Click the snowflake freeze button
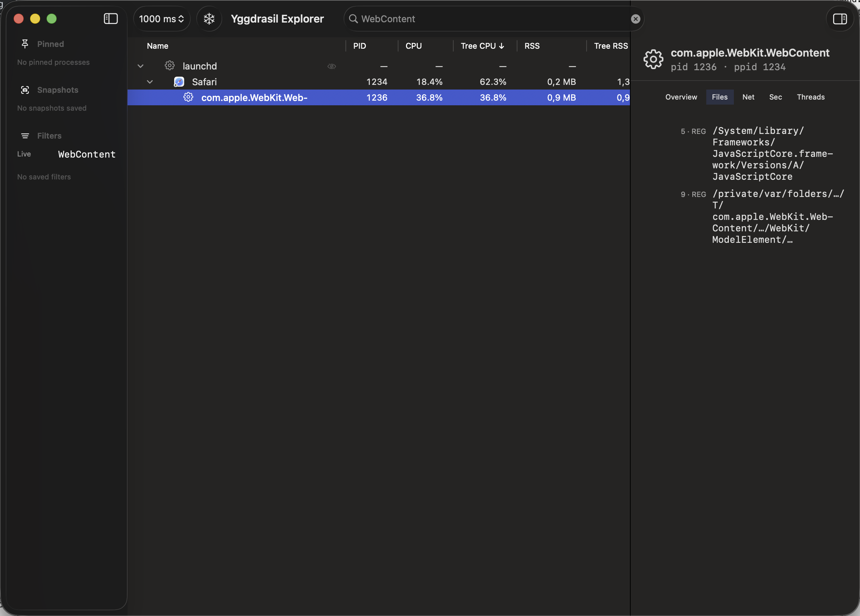 click(209, 19)
